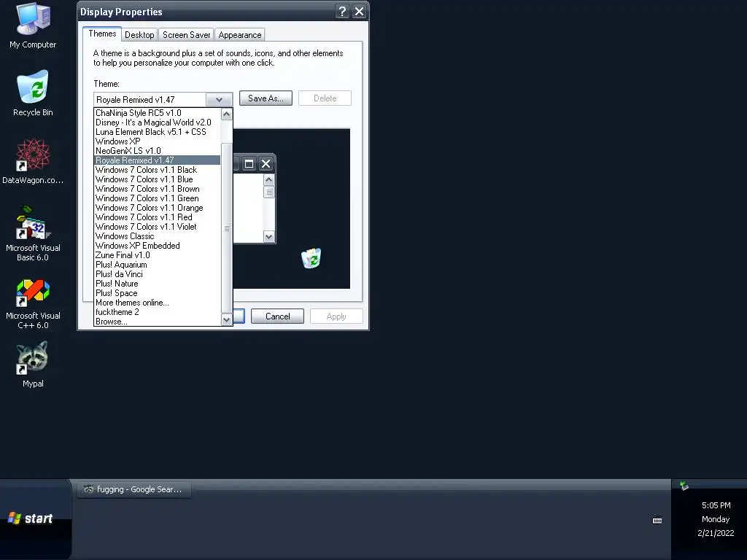Click preview window's scrollbar down arrow
Screen dimensions: 747x560
pyautogui.click(x=268, y=237)
